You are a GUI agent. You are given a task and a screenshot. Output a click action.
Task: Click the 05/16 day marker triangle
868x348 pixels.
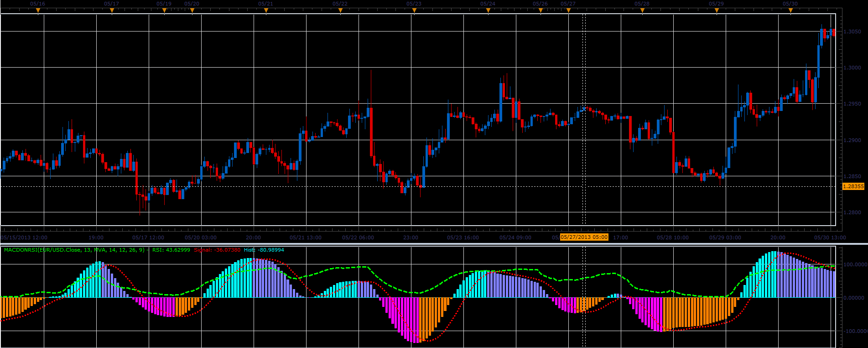click(x=38, y=11)
